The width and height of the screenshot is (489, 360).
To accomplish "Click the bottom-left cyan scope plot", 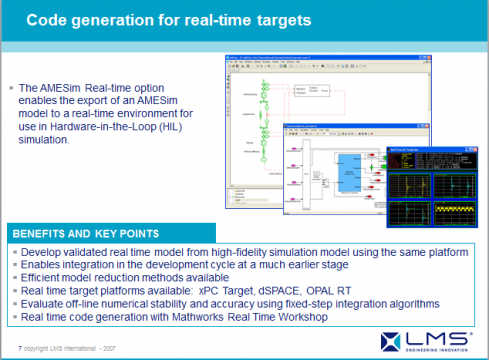I will click(409, 213).
